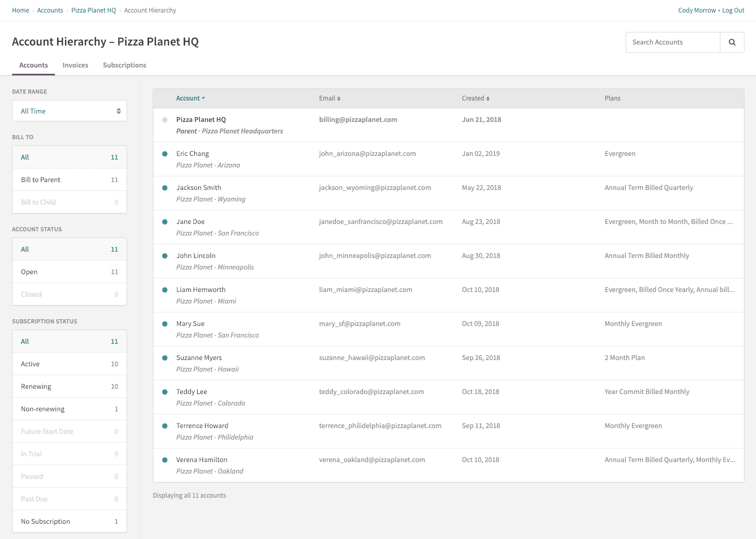Select the Active subscription status filter

pyautogui.click(x=69, y=364)
